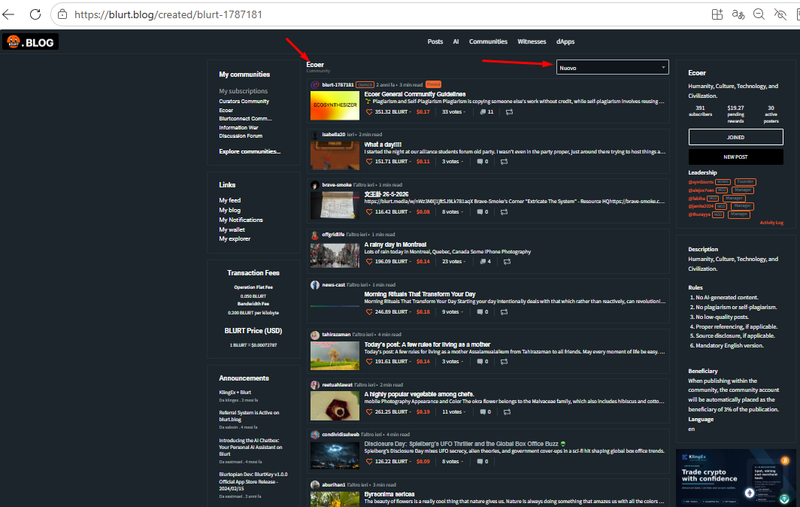The image size is (800, 507).
Task: Open the dApps menu item
Action: pos(565,42)
